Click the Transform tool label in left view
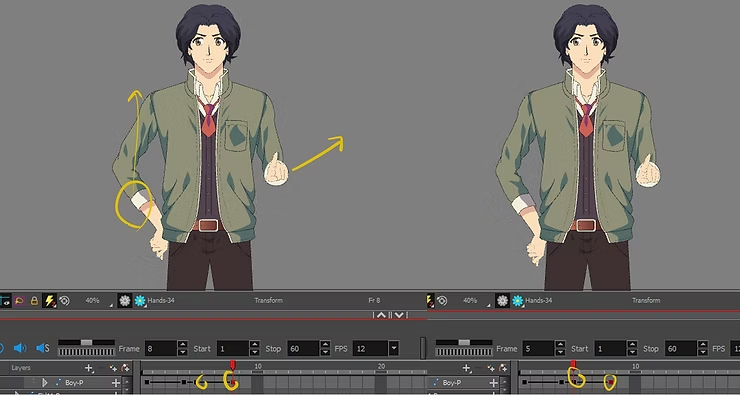 pos(269,300)
